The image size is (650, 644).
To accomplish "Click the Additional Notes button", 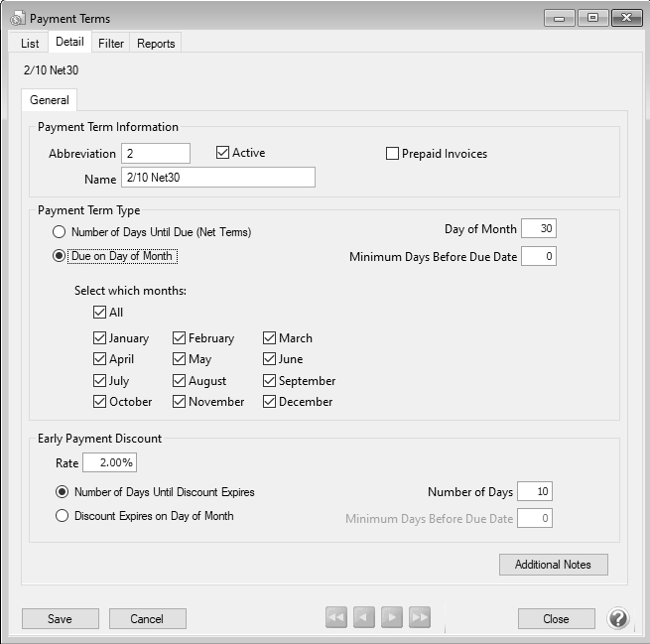I will [553, 565].
